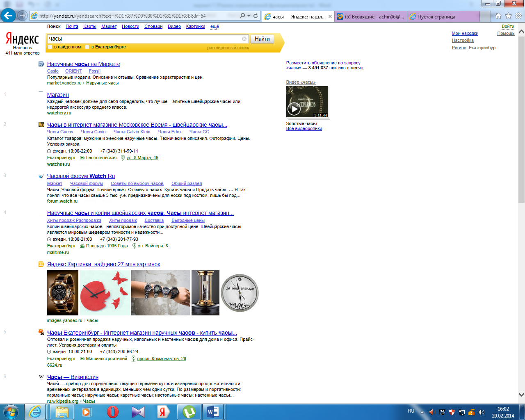
Task: Click the scrollbar down arrow
Action: click(521, 395)
